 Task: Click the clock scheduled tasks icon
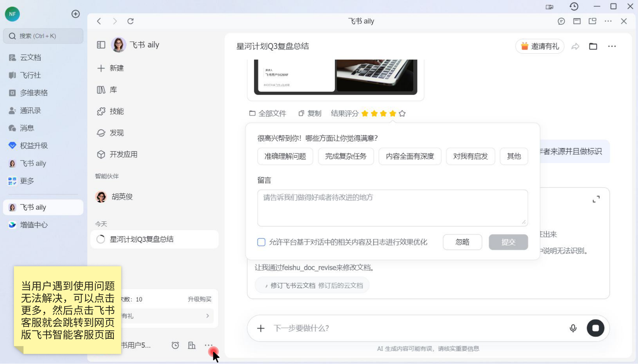coord(175,345)
